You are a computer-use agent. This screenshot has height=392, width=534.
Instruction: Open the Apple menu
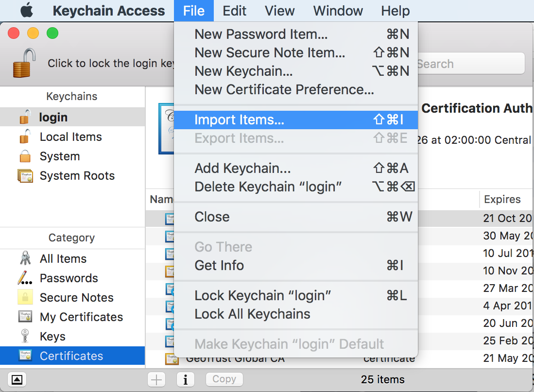coord(27,11)
